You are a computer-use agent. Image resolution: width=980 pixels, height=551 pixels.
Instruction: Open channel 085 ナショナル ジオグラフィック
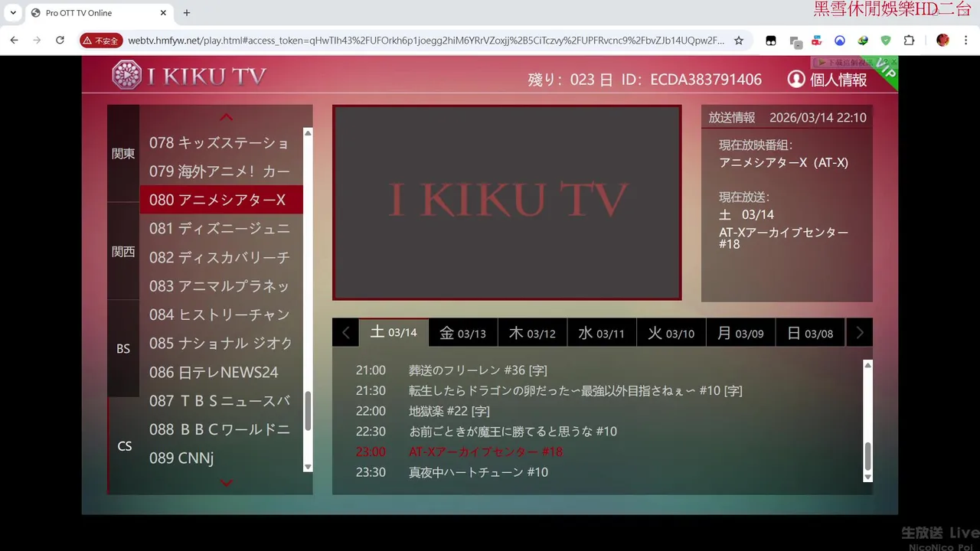click(x=221, y=343)
